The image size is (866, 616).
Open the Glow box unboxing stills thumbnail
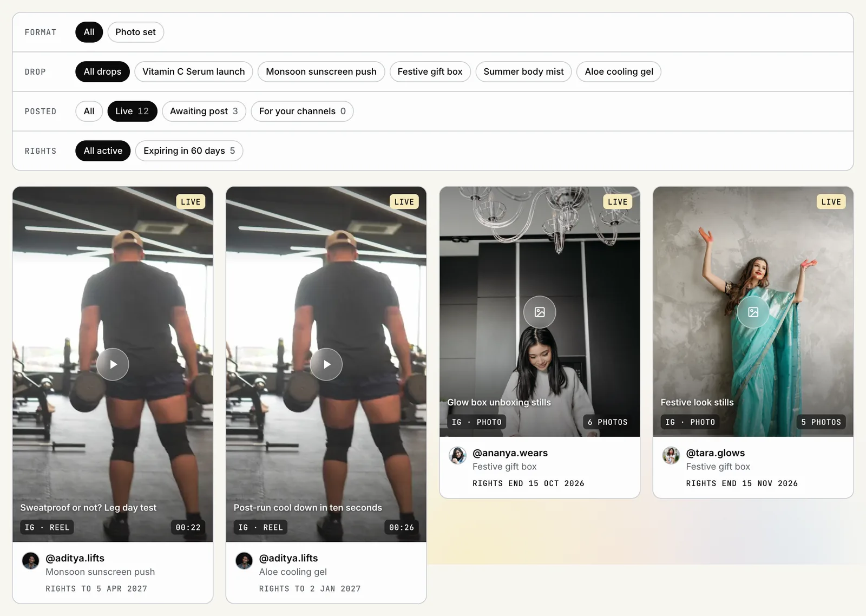[540, 312]
